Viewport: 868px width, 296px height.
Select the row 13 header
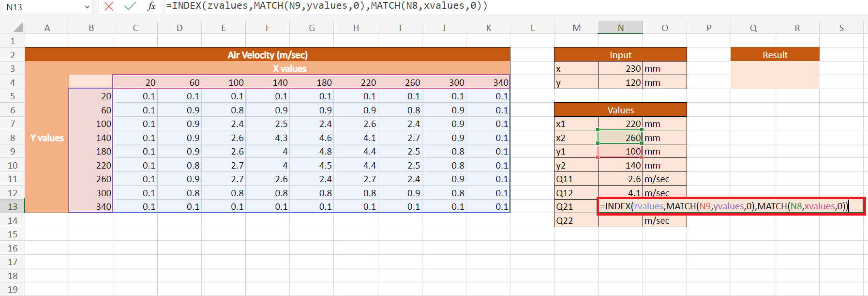pyautogui.click(x=13, y=206)
